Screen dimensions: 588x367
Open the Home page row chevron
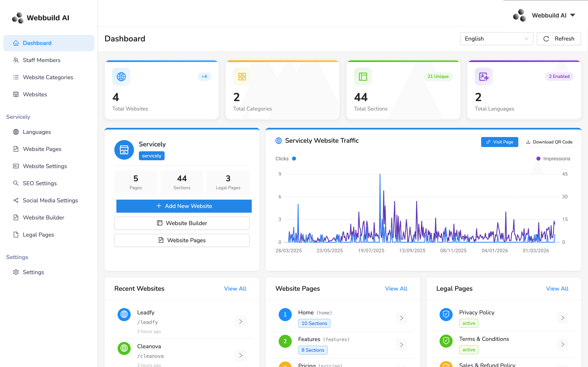pyautogui.click(x=401, y=318)
